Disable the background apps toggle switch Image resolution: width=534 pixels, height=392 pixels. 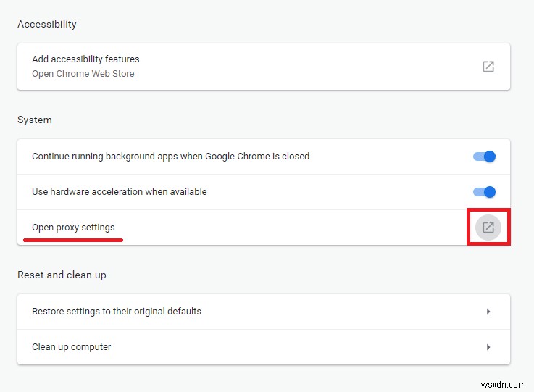pos(484,157)
